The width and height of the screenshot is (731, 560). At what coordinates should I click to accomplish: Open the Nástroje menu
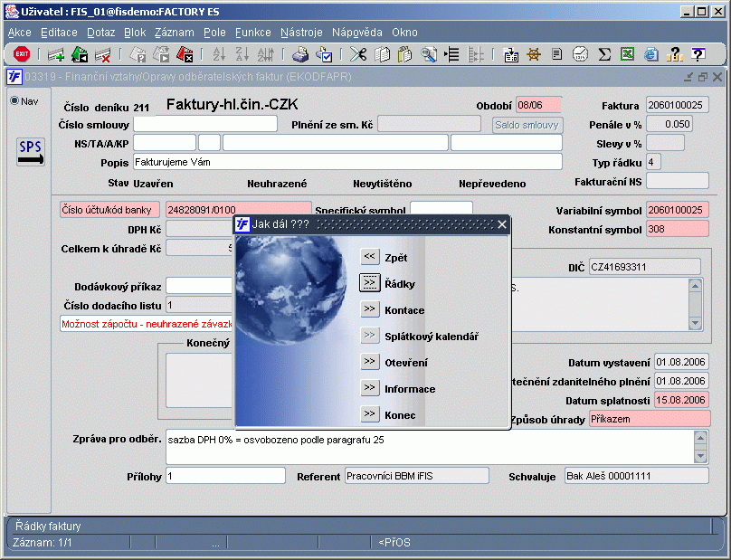tap(301, 33)
